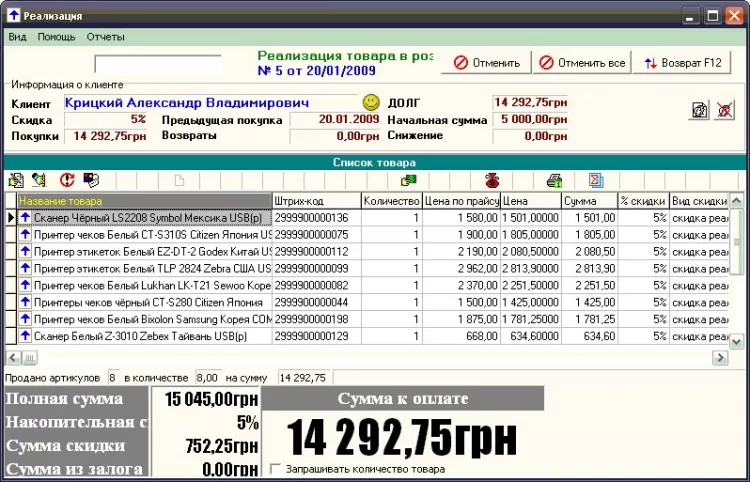Select the cell Принтер чеков Белый CT-S310S Citizen
This screenshot has width=750, height=482.
point(145,235)
